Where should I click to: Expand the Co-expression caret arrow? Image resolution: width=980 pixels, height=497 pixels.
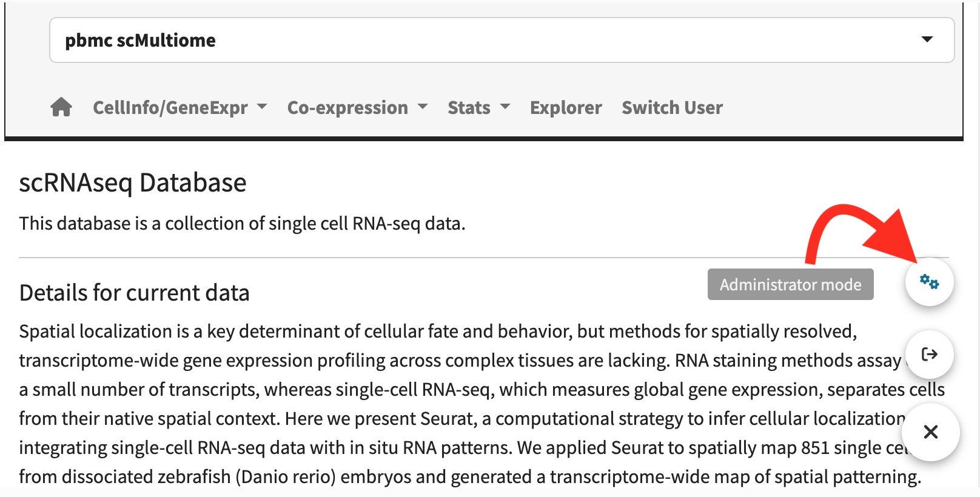point(423,107)
